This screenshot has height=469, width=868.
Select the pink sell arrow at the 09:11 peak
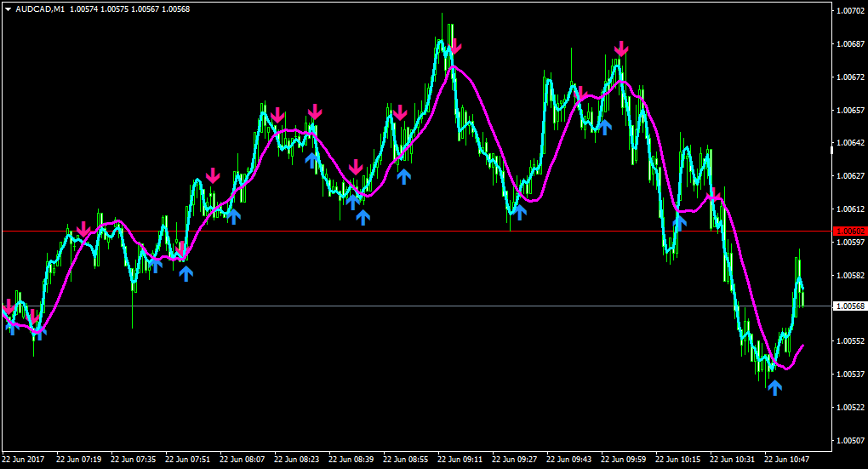pos(455,46)
